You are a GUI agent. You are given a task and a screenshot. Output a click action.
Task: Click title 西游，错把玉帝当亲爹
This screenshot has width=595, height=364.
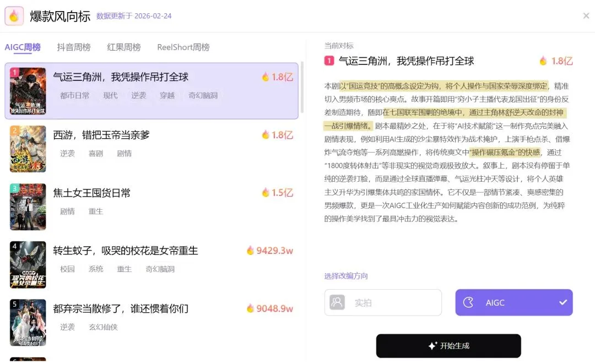point(101,135)
